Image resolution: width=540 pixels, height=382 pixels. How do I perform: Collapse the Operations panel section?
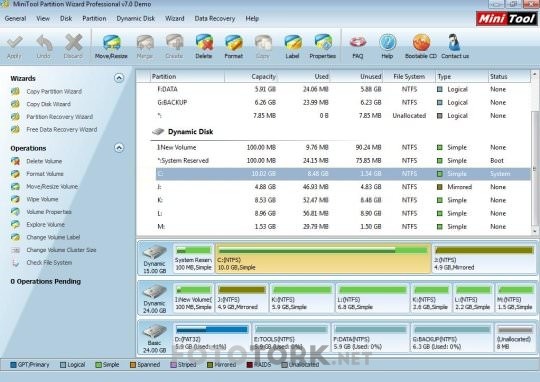pyautogui.click(x=119, y=148)
